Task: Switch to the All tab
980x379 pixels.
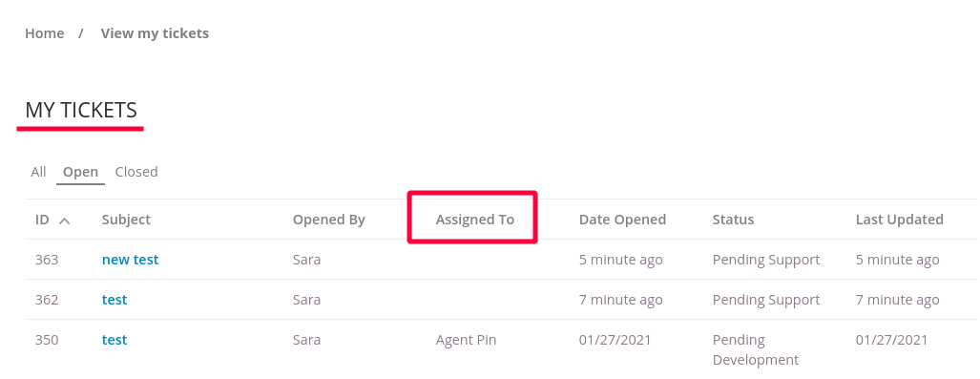Action: click(39, 172)
